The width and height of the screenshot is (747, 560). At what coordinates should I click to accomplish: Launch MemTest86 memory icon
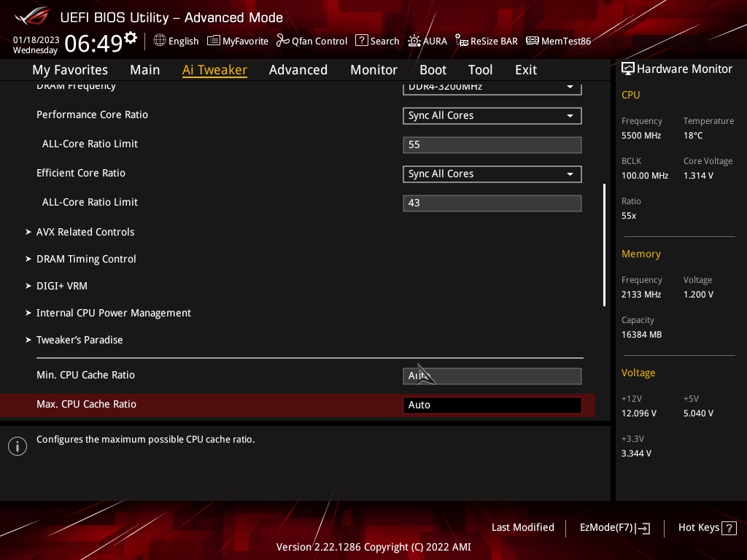click(532, 41)
